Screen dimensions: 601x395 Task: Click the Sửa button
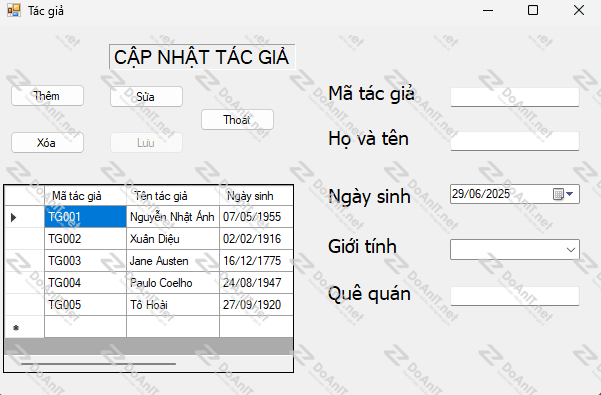tap(146, 97)
